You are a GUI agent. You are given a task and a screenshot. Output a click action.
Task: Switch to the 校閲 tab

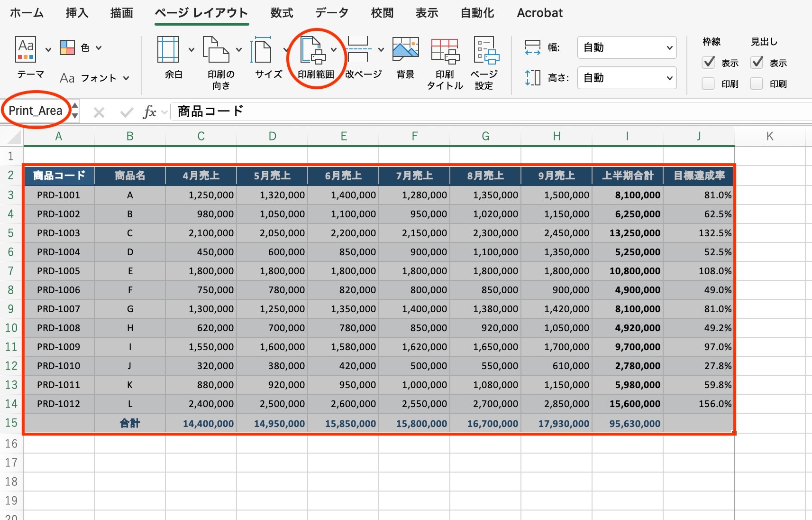click(x=382, y=13)
